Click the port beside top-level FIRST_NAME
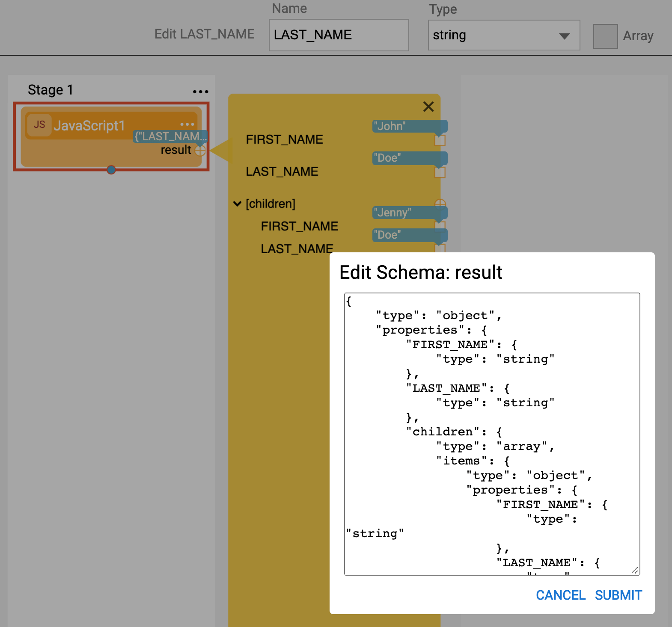The image size is (672, 627). (x=440, y=140)
